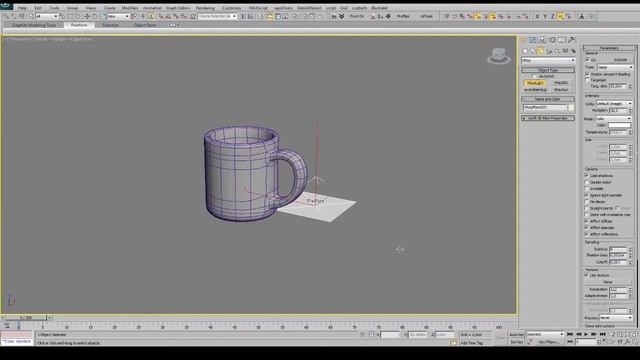
Task: Enable the Double-sided checkbox
Action: pos(587,182)
